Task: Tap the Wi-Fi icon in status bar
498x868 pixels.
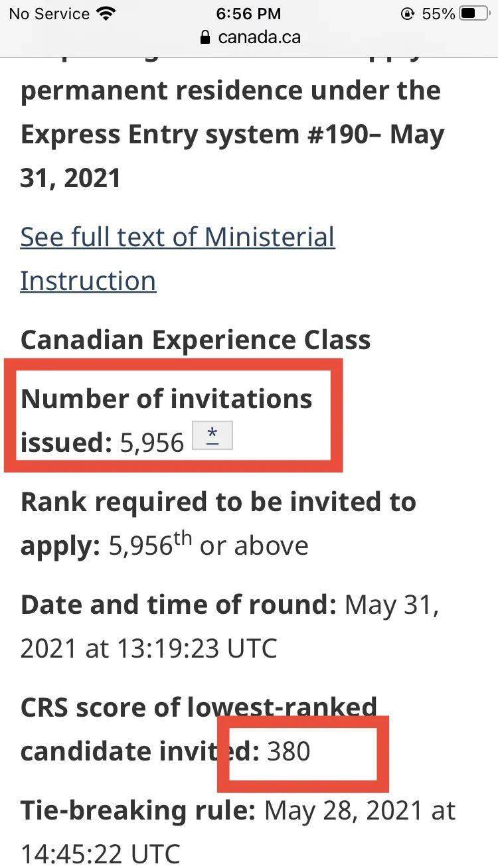Action: tap(105, 14)
